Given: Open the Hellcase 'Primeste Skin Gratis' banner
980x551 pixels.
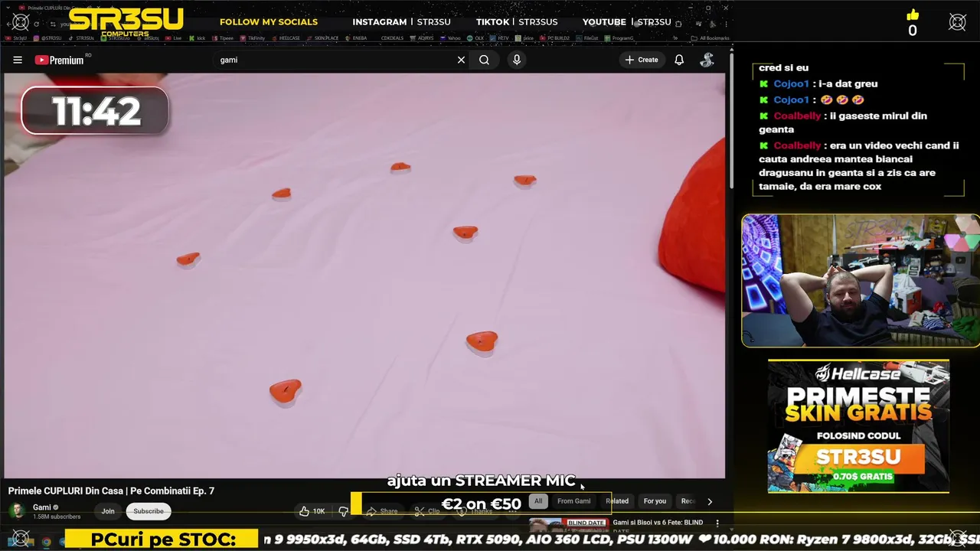Looking at the screenshot, I should [858, 426].
